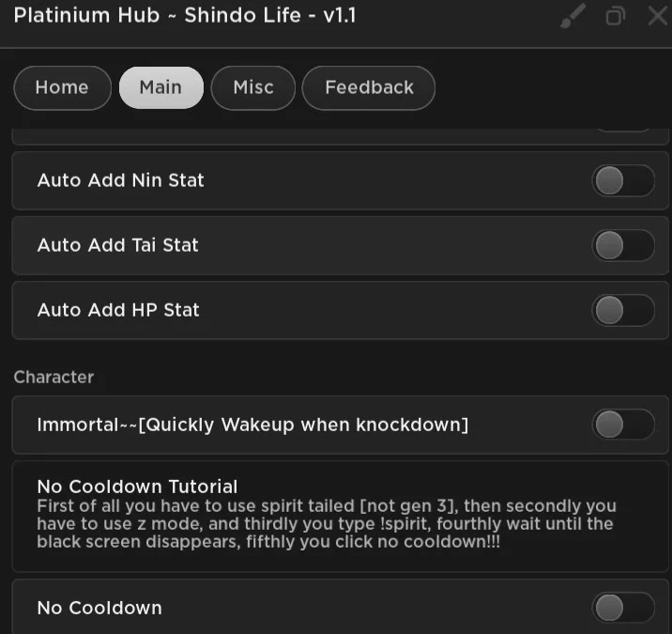Click the No Cooldown Tutorial heading

pos(137,487)
